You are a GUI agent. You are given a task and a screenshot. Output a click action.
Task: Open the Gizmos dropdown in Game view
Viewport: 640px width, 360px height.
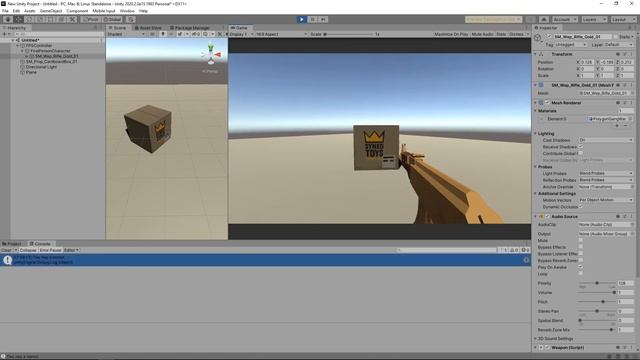pos(518,34)
